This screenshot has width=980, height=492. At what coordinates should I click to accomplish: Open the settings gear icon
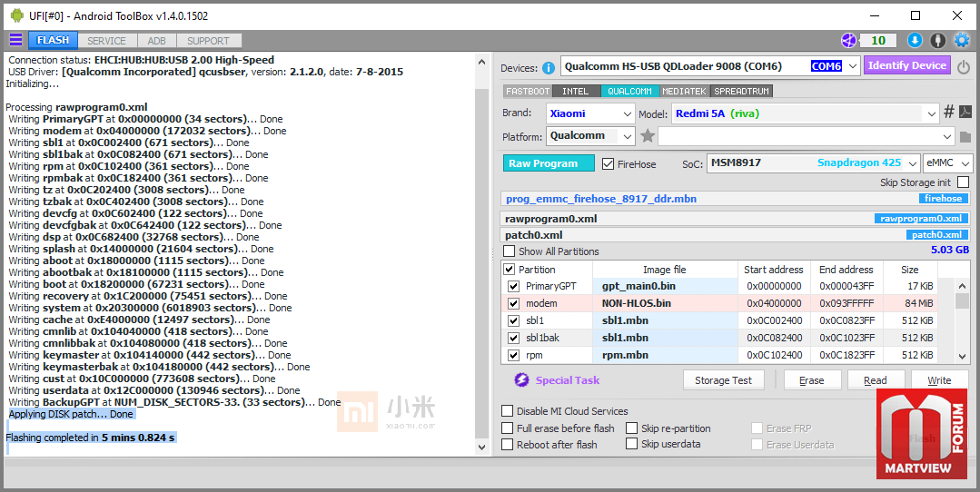coord(962,40)
